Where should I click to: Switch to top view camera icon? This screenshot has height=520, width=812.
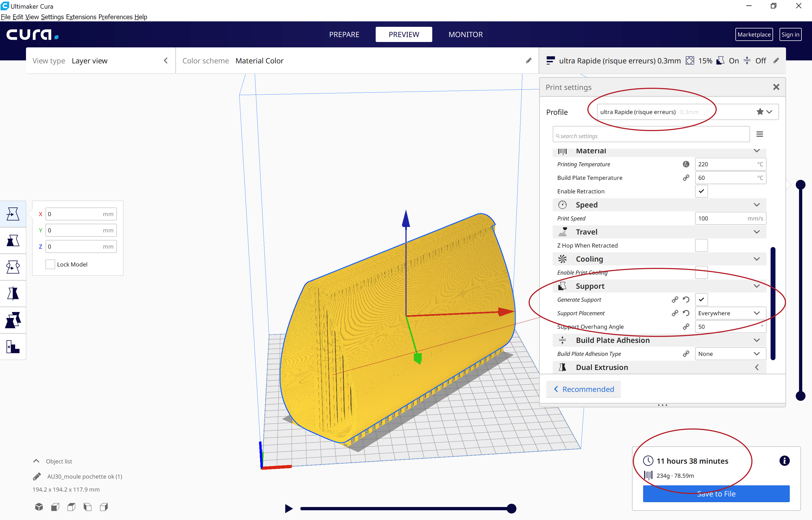71,507
